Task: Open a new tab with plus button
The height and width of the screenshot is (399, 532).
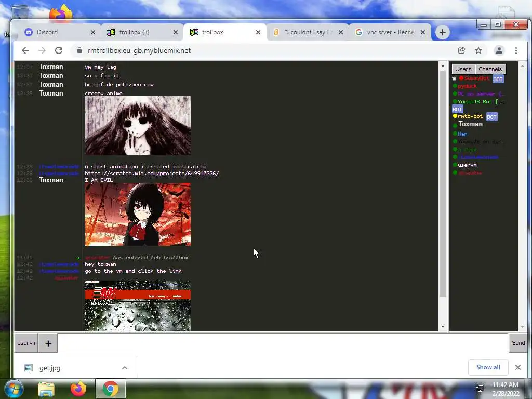Action: coord(443,32)
